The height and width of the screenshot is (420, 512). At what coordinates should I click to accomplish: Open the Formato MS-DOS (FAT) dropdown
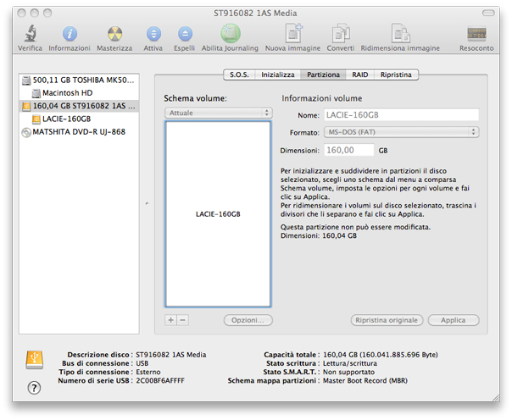coord(403,132)
